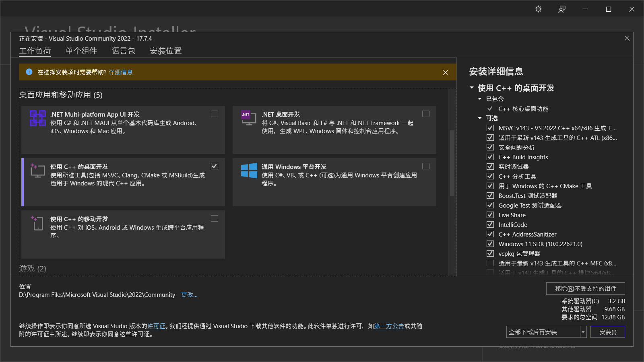644x362 pixels.
Task: Uncheck C++ CMake tools for Windows
Action: (x=490, y=186)
